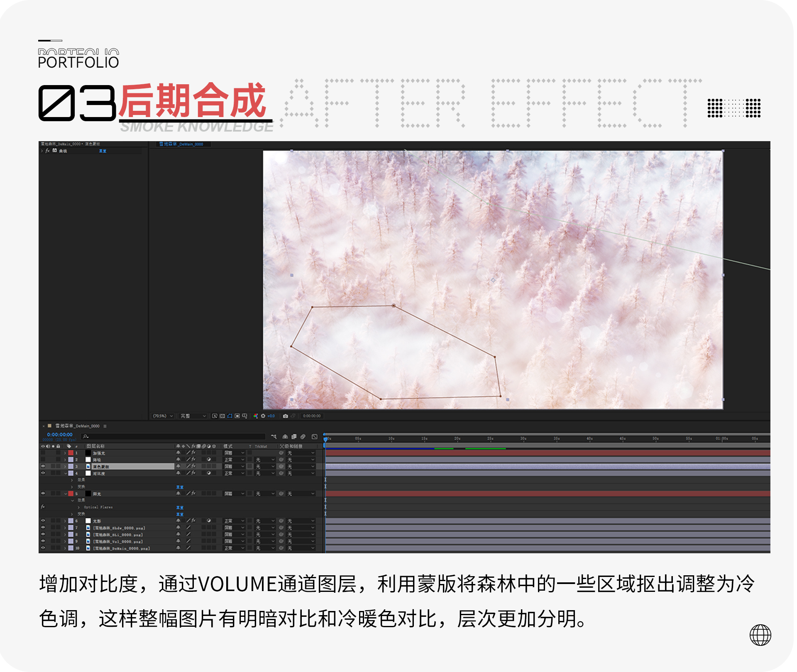This screenshot has width=797, height=672.
Task: Show layer 1 via its visibility box
Action: [x=43, y=453]
